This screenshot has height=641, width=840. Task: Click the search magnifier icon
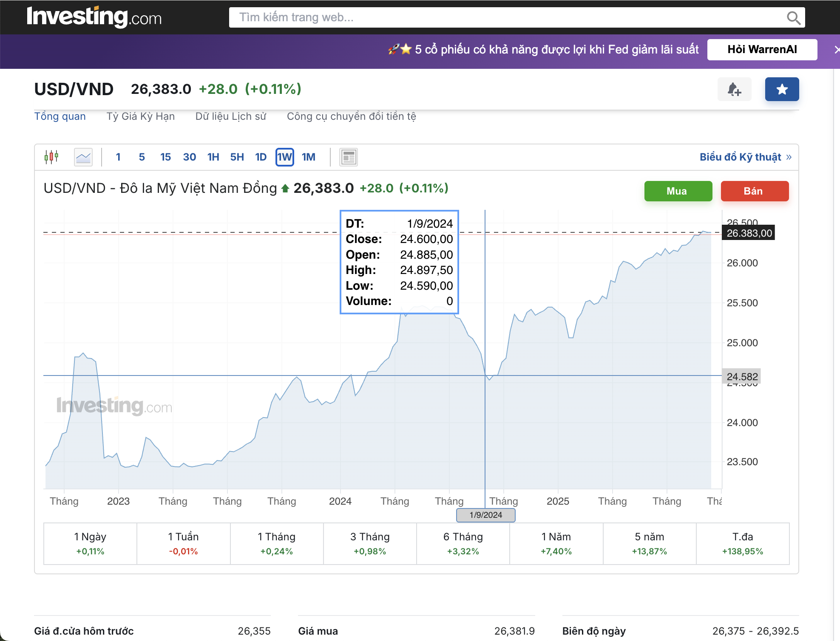793,18
